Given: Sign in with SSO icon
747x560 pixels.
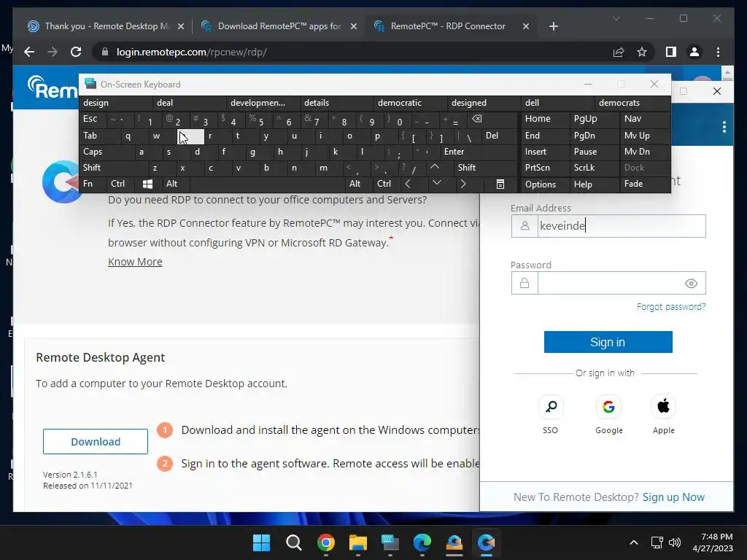Looking at the screenshot, I should pyautogui.click(x=551, y=407).
